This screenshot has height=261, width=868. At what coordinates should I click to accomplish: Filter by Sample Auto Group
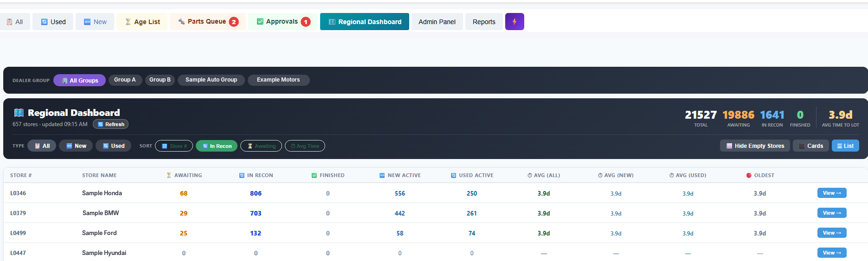(211, 80)
